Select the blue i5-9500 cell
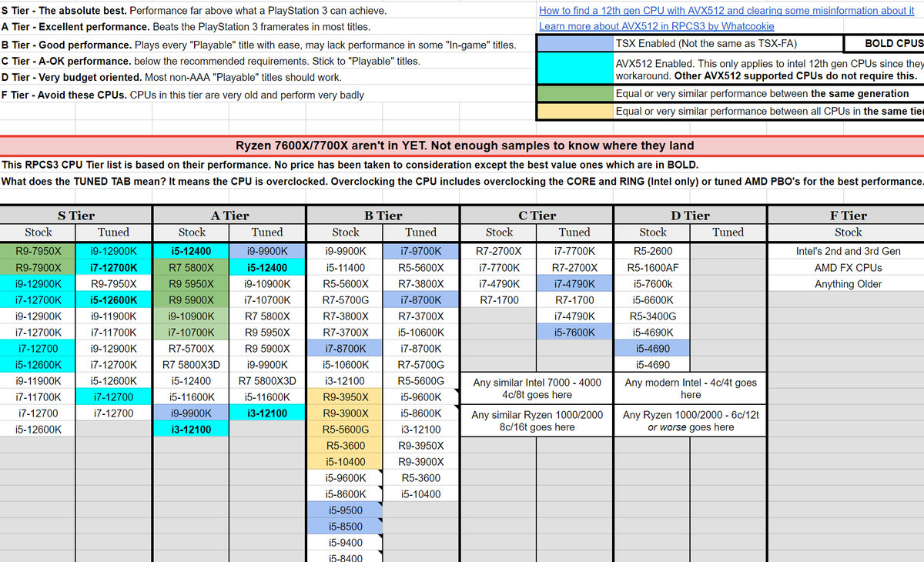 (345, 510)
